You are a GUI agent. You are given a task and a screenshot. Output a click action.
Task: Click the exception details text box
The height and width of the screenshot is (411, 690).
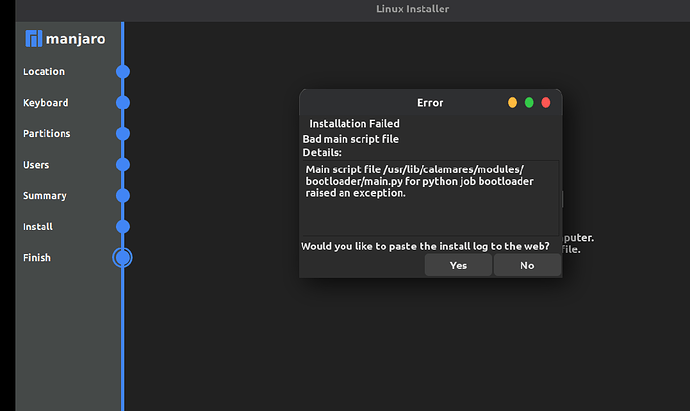pyautogui.click(x=430, y=198)
